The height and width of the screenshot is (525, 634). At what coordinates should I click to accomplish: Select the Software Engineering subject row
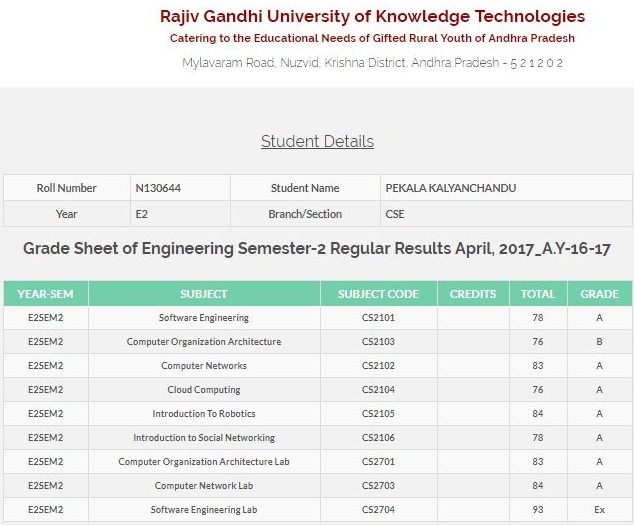click(318, 318)
